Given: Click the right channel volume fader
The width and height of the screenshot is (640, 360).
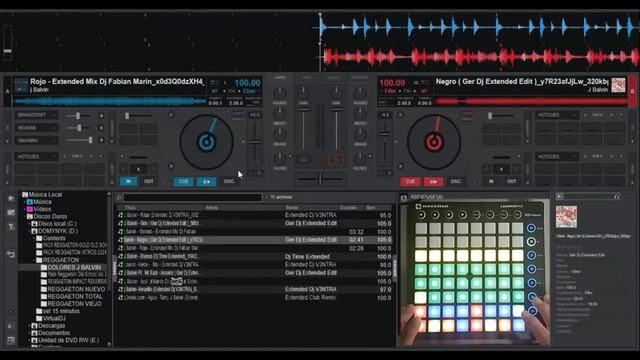Looking at the screenshot, I should point(336,129).
